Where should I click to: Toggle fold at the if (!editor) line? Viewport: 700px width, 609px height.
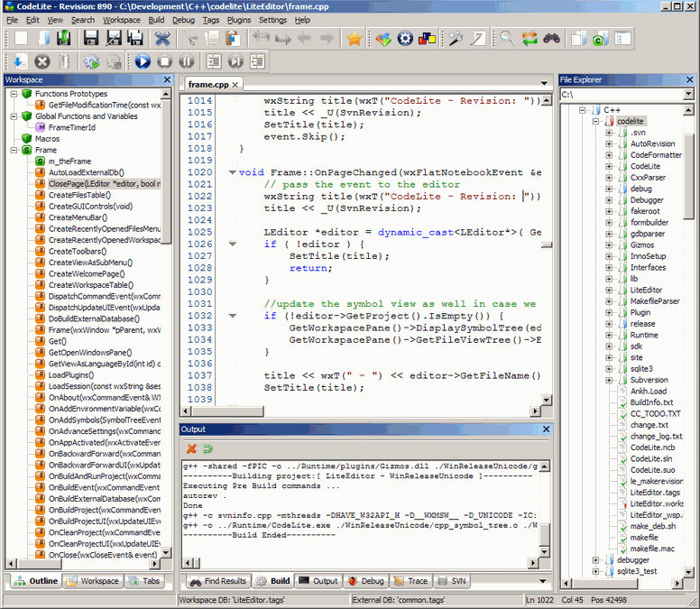tap(233, 245)
